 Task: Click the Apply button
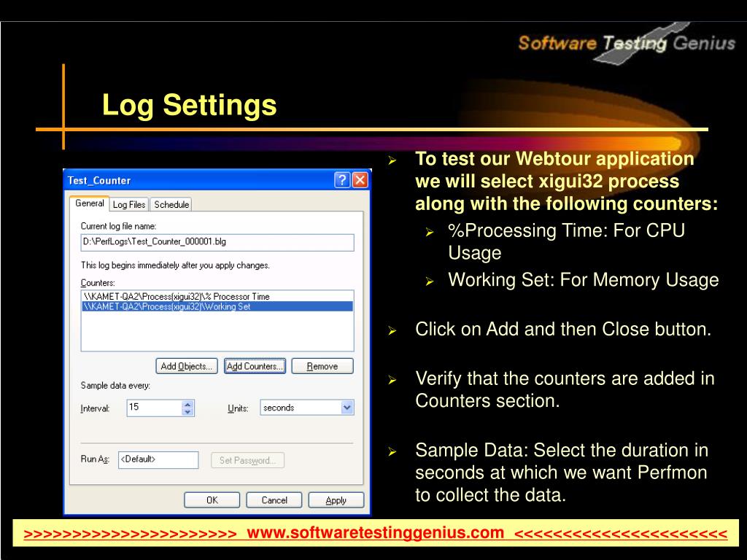(336, 500)
